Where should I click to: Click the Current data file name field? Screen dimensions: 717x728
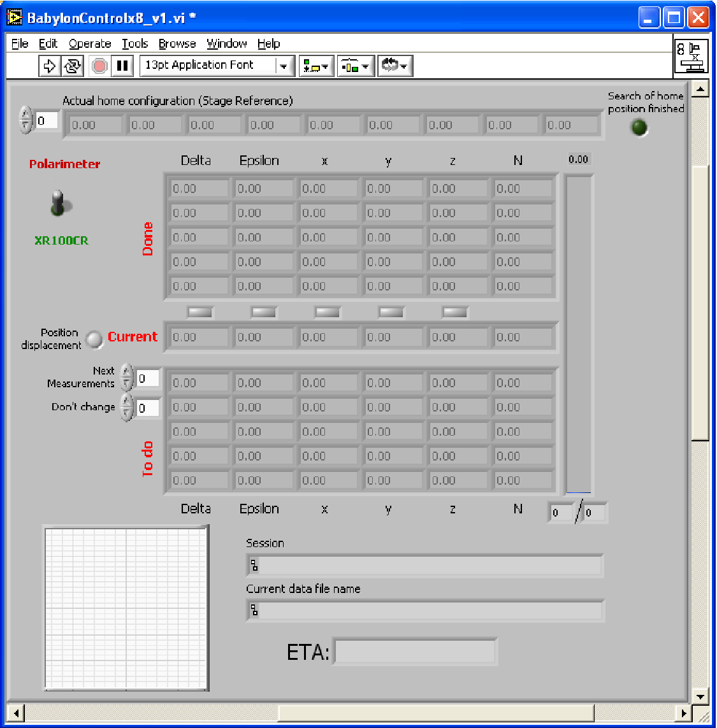pyautogui.click(x=424, y=610)
